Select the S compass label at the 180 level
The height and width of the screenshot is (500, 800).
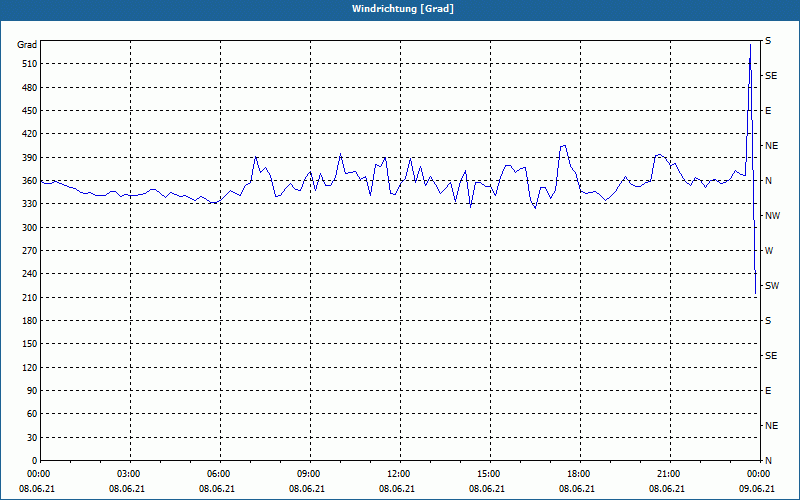click(x=768, y=321)
